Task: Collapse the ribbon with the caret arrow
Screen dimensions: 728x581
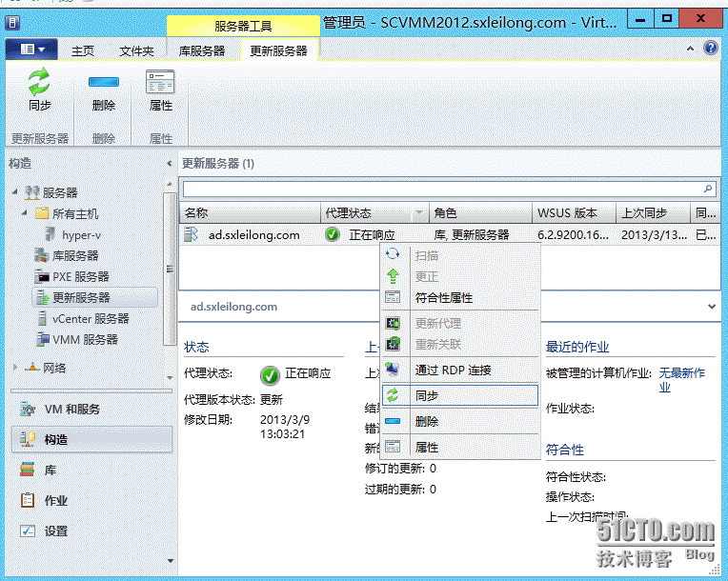Action: [x=691, y=49]
